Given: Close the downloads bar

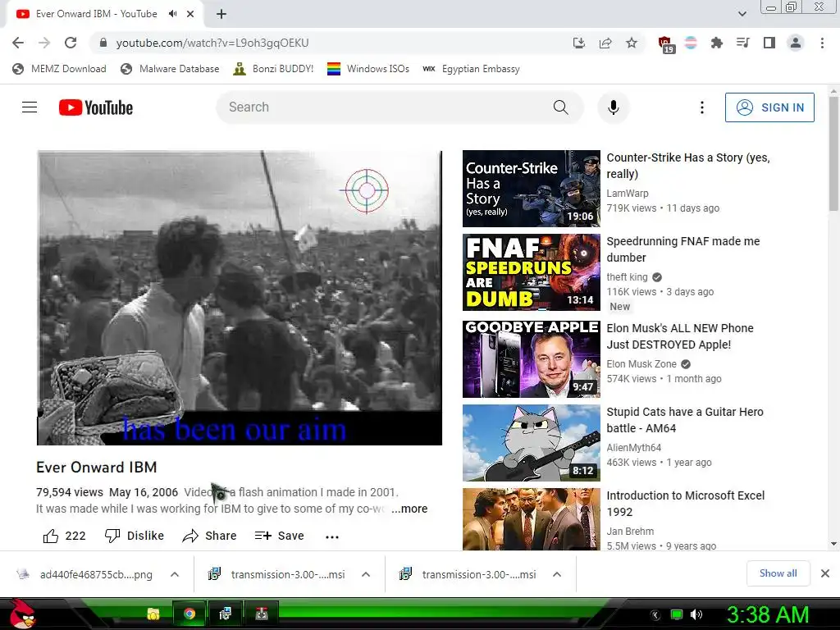Looking at the screenshot, I should tap(825, 573).
